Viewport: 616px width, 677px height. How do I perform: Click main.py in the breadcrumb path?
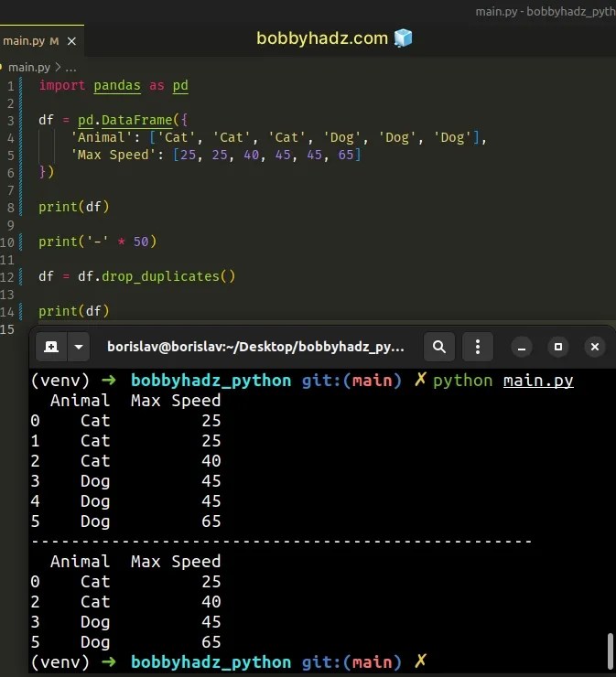click(29, 68)
